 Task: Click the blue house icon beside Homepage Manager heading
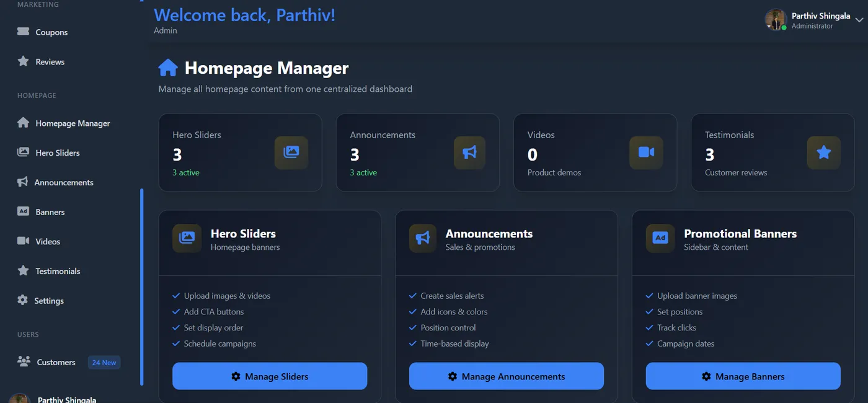click(168, 68)
